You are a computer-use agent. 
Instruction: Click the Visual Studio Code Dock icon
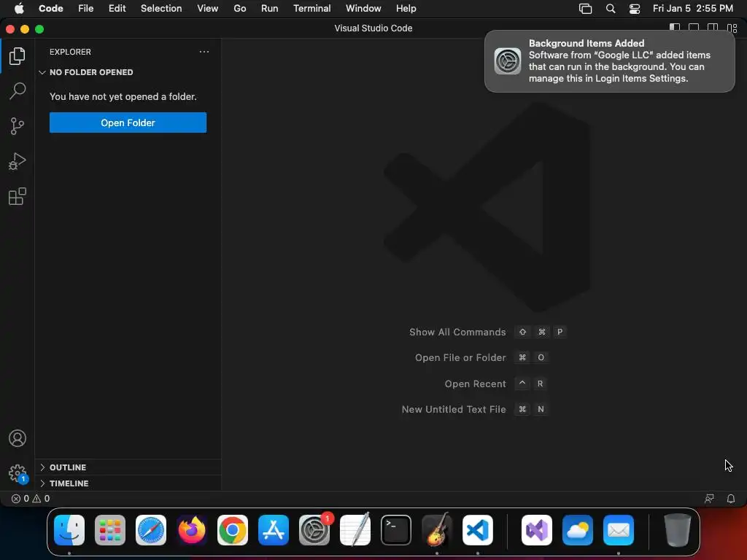click(x=478, y=530)
